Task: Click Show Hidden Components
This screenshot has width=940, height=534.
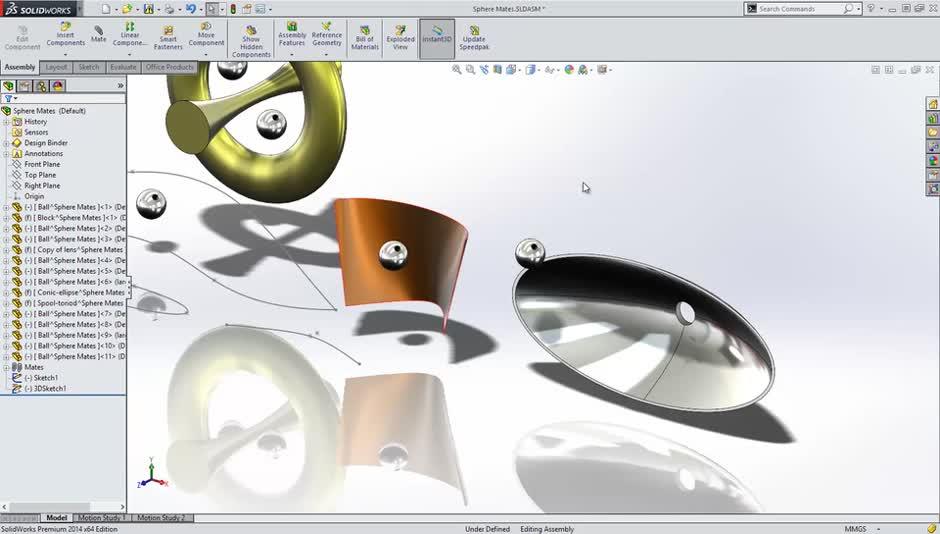Action: (251, 40)
